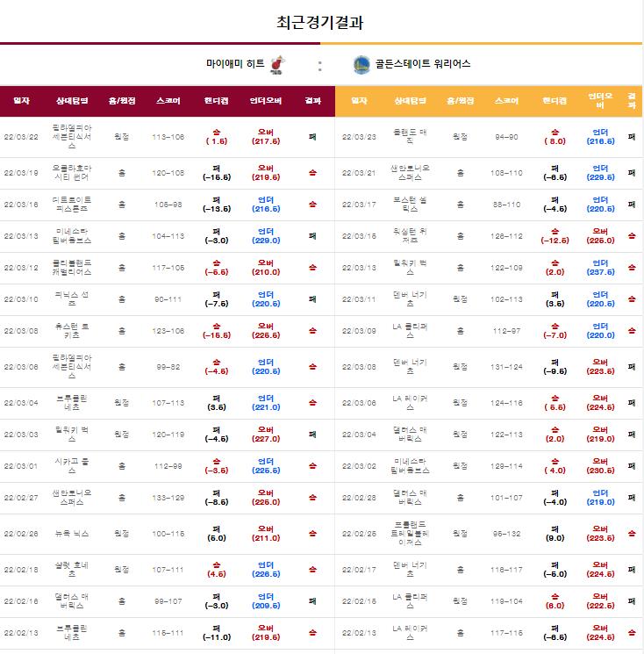Click the 핸디캡 header in the Warriors table
This screenshot has height=654, width=644.
click(x=555, y=101)
